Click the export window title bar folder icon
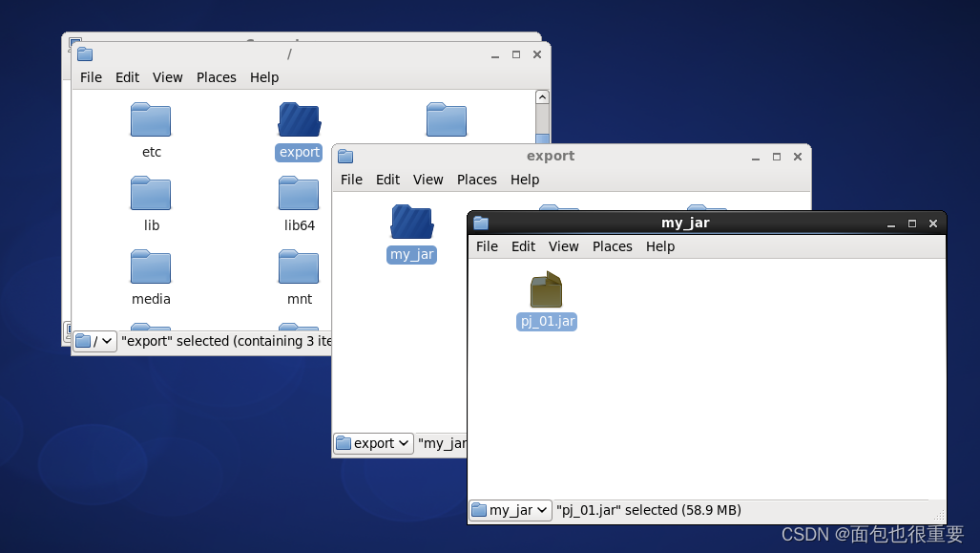 pos(345,157)
